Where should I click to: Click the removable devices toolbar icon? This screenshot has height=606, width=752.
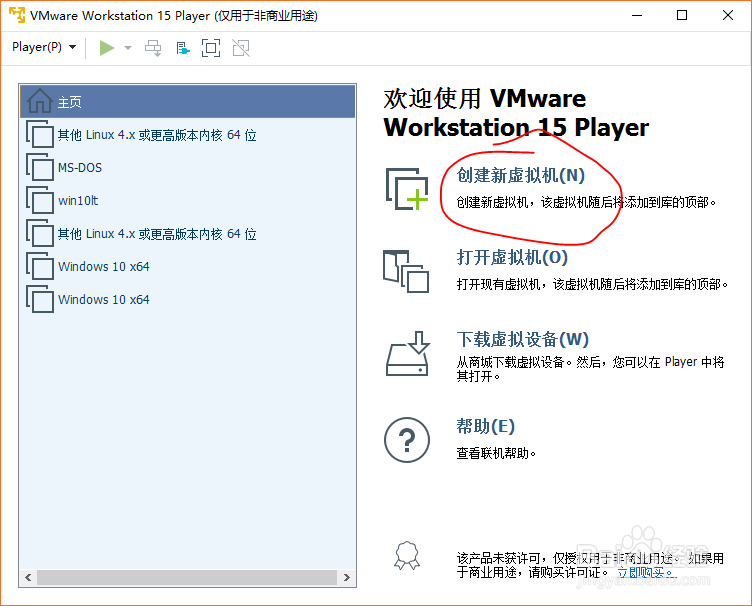(183, 48)
